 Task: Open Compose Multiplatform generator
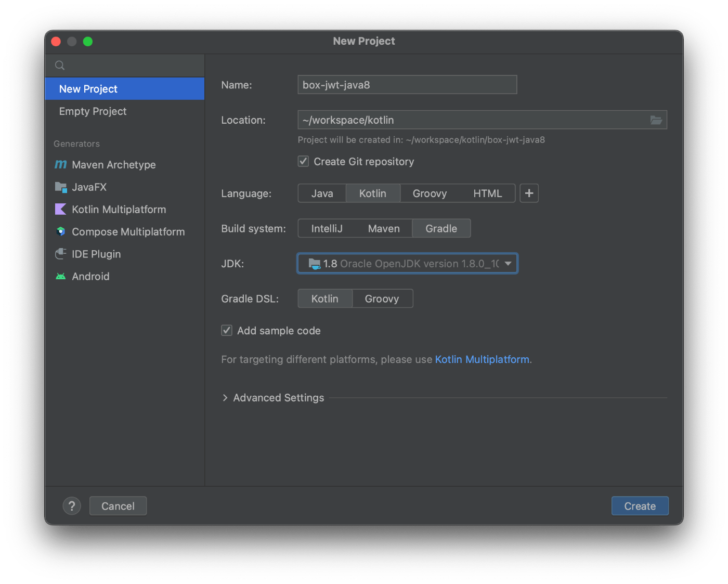[x=125, y=232]
